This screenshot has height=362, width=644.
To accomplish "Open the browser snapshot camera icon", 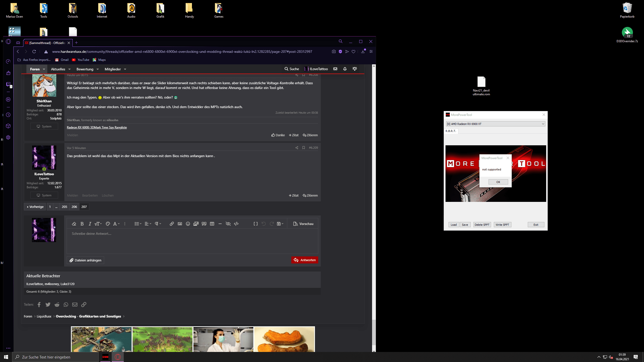I will click(334, 52).
